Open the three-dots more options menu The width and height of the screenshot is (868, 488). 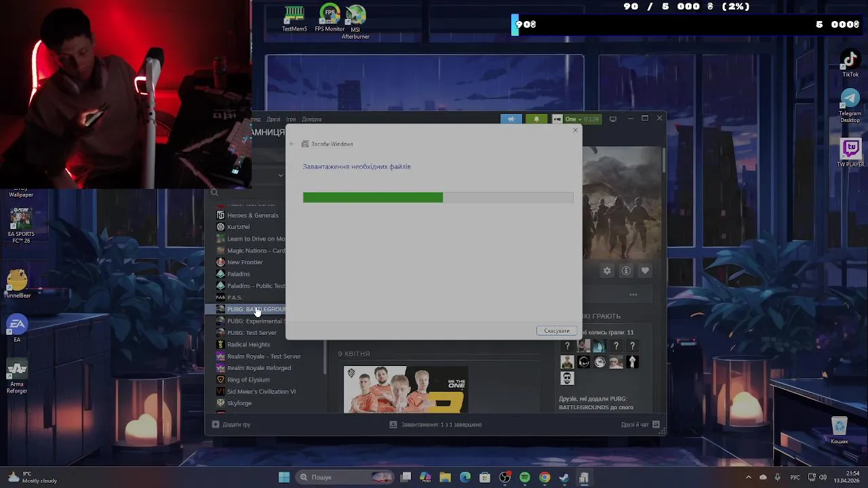[633, 294]
